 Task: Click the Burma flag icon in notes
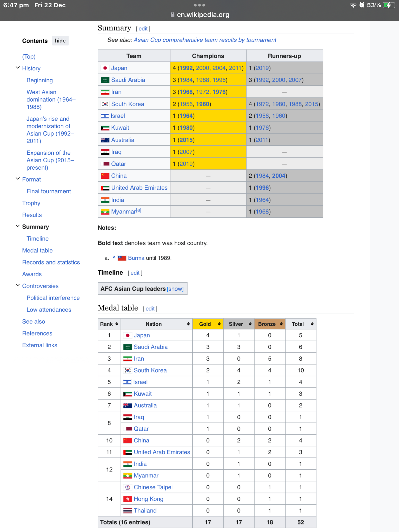[x=122, y=258]
